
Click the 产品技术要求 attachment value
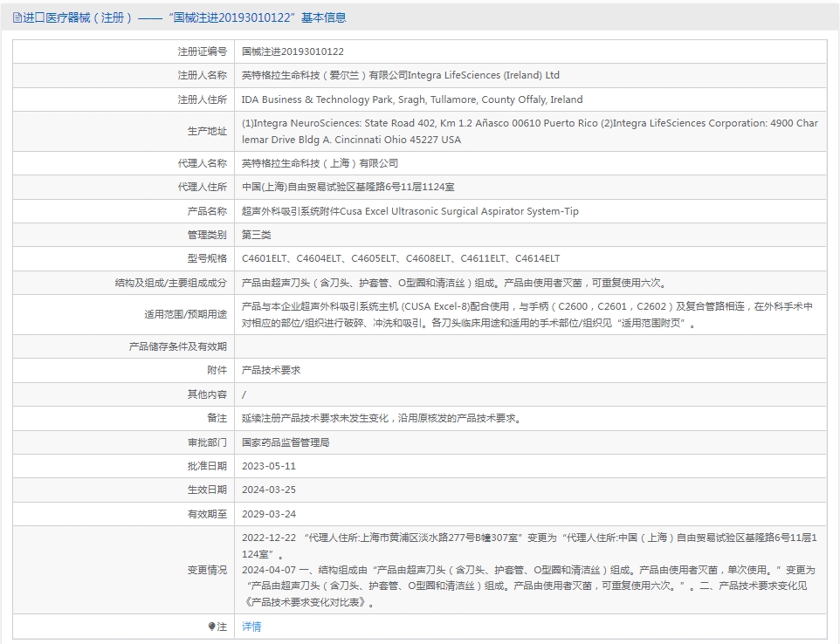coord(271,370)
